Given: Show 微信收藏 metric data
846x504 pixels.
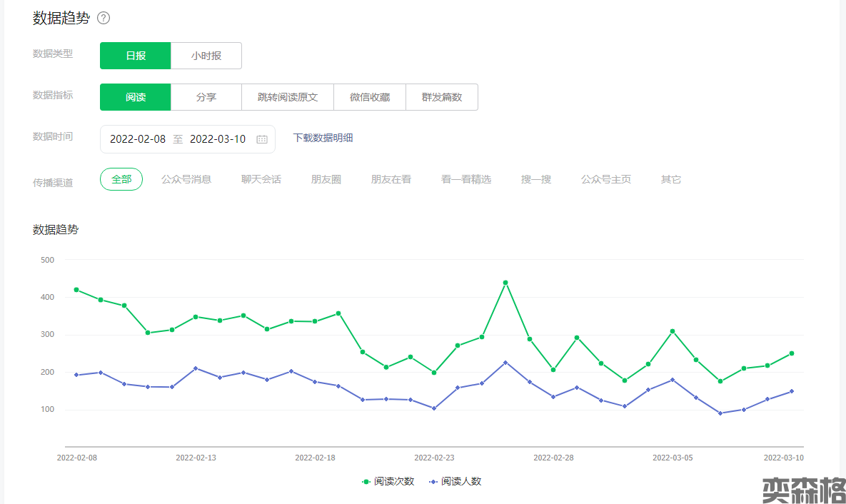Looking at the screenshot, I should [370, 97].
